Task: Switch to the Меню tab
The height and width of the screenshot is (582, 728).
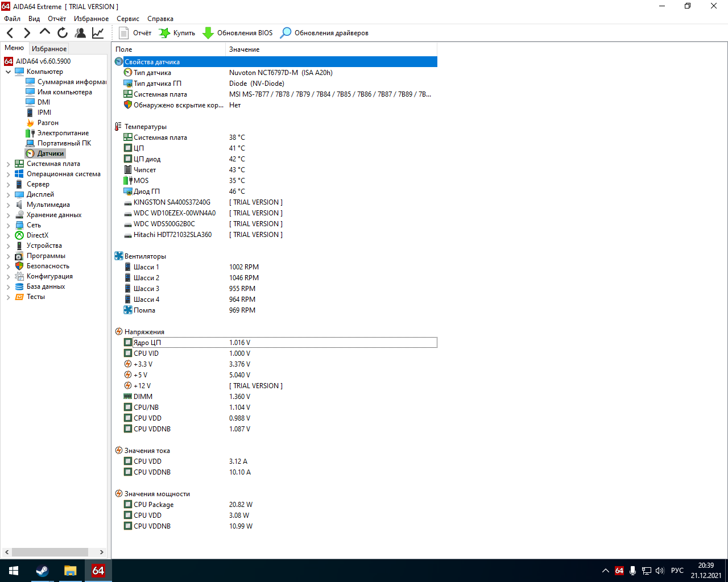Action: tap(14, 48)
